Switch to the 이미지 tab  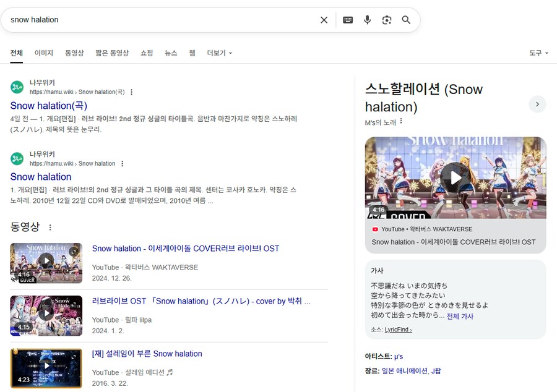point(44,53)
